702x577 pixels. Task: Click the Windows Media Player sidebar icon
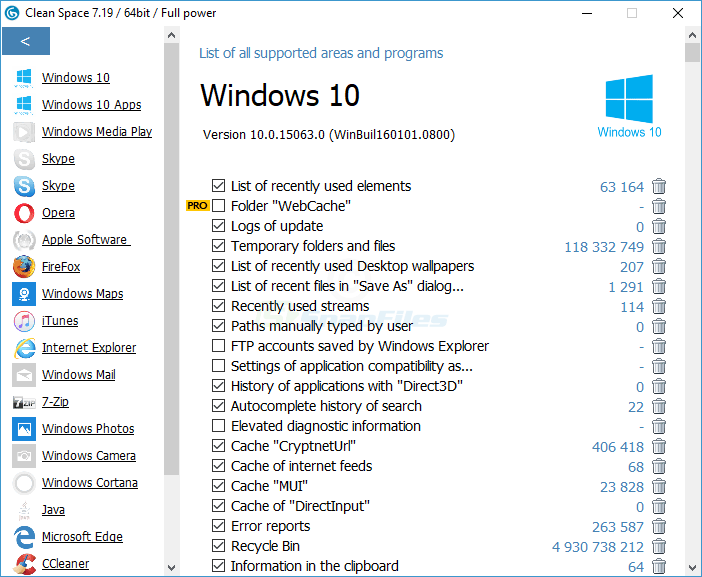(24, 132)
